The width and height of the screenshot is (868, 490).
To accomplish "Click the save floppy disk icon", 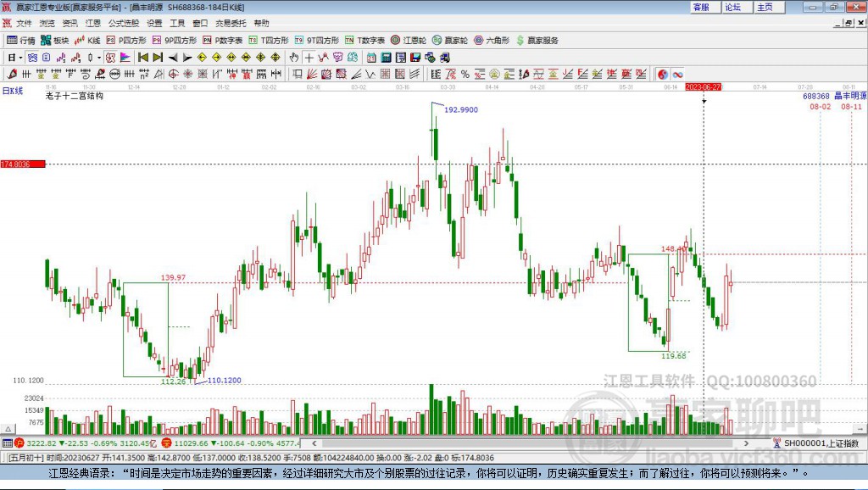I will [x=415, y=58].
